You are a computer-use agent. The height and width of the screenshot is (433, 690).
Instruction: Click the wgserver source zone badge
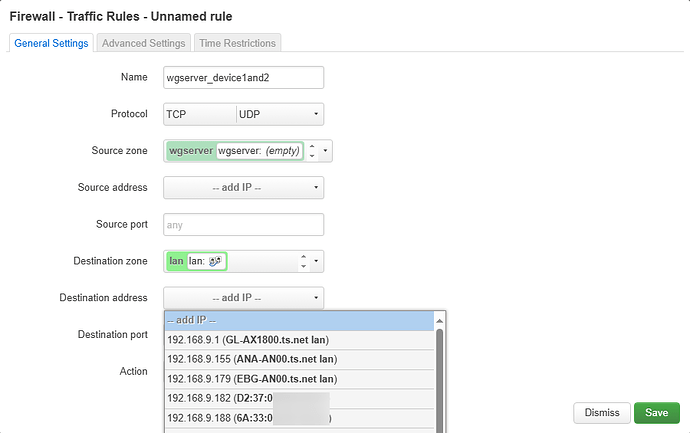coord(235,151)
